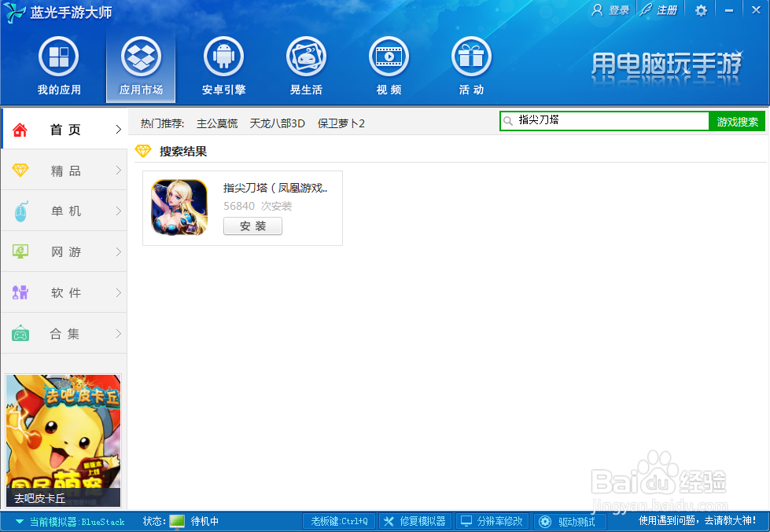
Task: Open the 天龙八部3D recommended link
Action: click(x=278, y=123)
